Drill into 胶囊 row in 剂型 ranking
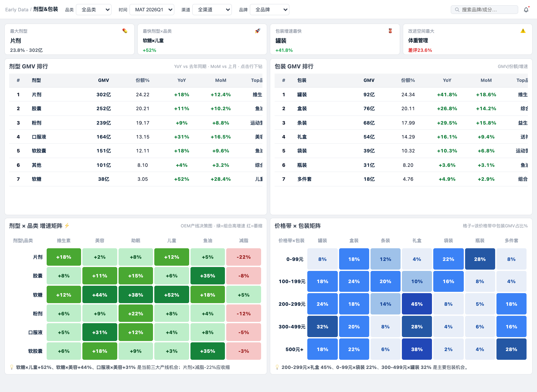Image resolution: width=537 pixels, height=392 pixels. coord(136,109)
